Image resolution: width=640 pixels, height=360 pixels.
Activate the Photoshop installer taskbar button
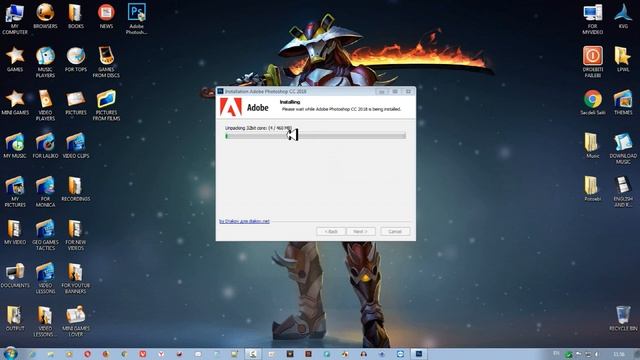pyautogui.click(x=418, y=354)
